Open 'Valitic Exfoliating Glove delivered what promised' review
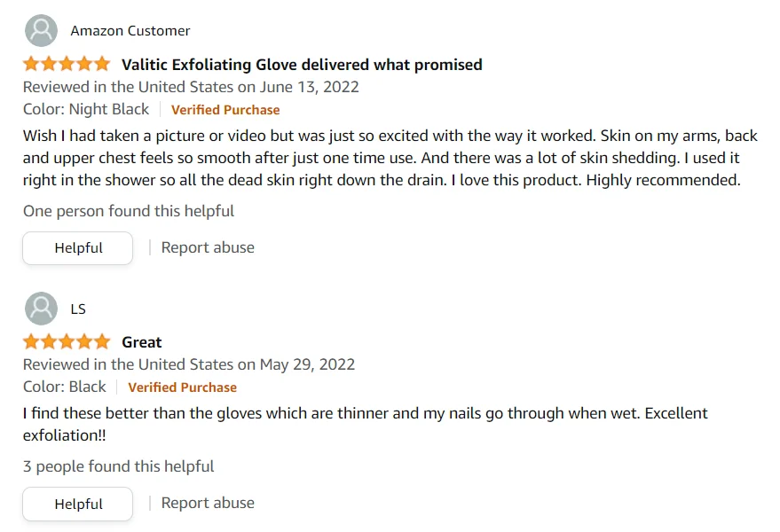The height and width of the screenshot is (532, 780). click(302, 64)
